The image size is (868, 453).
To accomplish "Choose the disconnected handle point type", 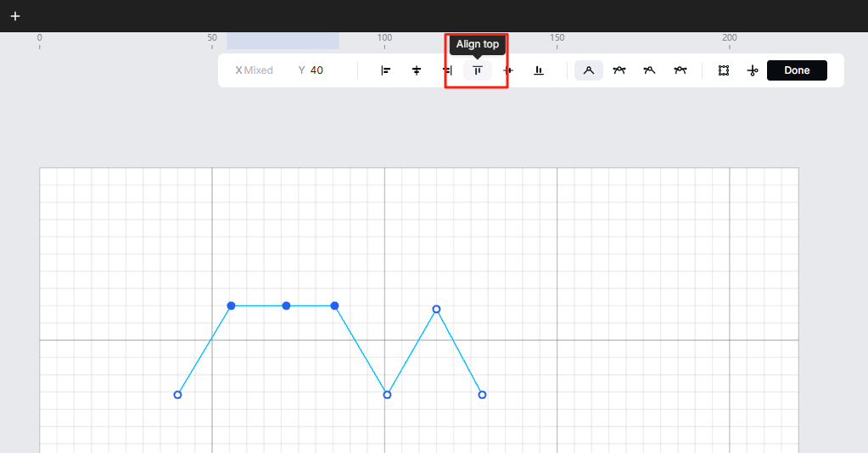I will [x=650, y=70].
